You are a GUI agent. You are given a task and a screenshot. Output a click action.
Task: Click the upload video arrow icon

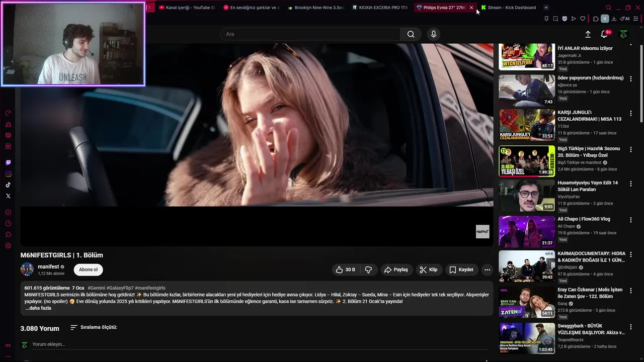pyautogui.click(x=588, y=34)
